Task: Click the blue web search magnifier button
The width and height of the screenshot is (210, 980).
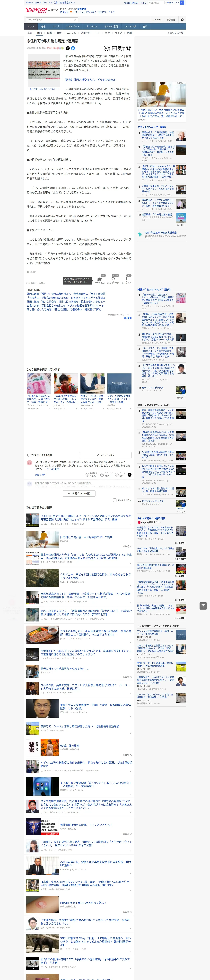Action: pyautogui.click(x=182, y=3)
